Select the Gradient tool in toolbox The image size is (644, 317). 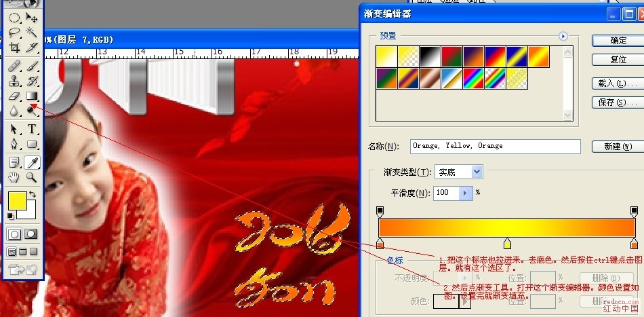point(31,96)
